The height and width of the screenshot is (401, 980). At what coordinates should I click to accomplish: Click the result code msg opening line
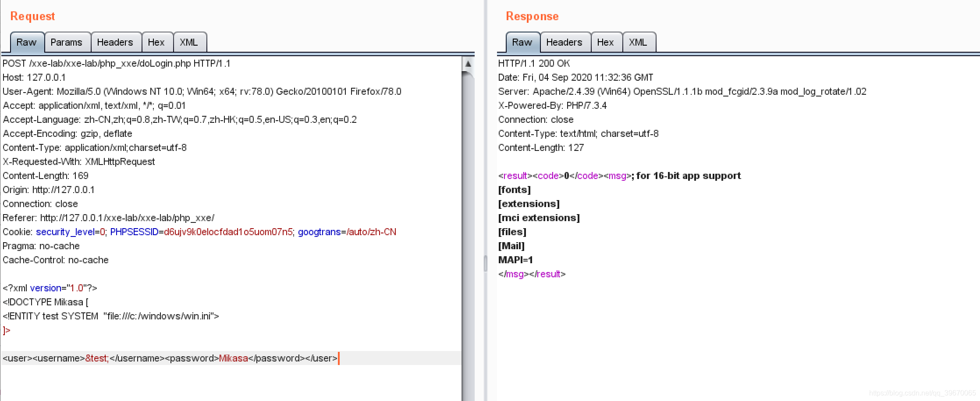tap(620, 176)
